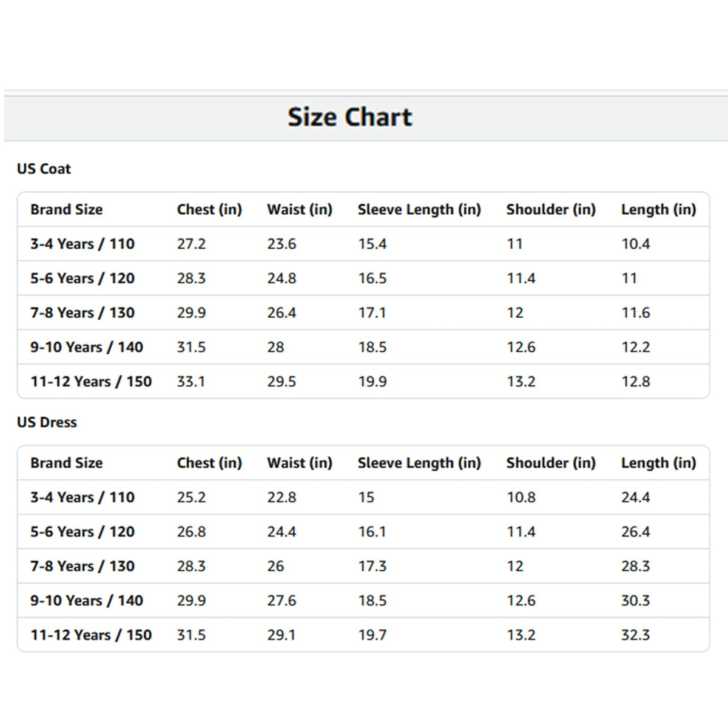The image size is (728, 728).
Task: Click the Chest (in) header in coat table
Action: click(209, 209)
